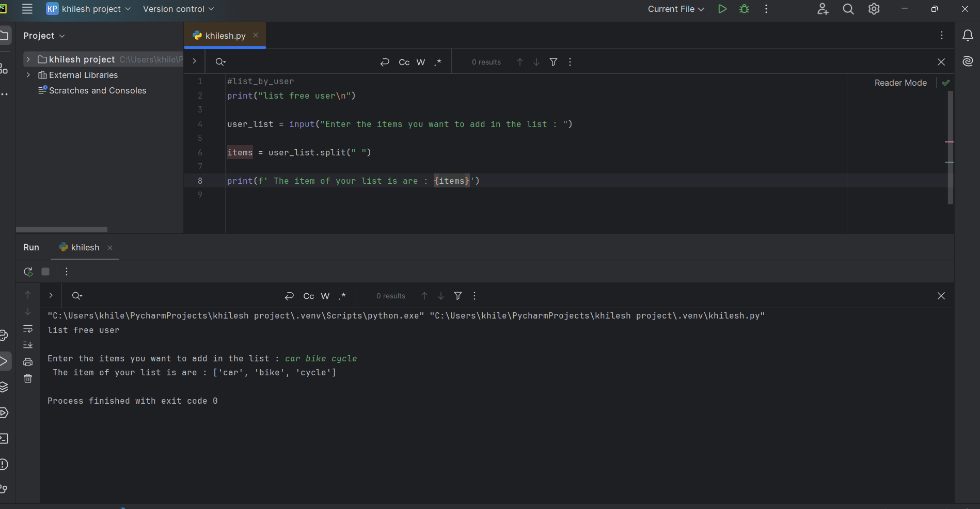Toggle Words option in console search
The width and height of the screenshot is (980, 509).
[325, 296]
